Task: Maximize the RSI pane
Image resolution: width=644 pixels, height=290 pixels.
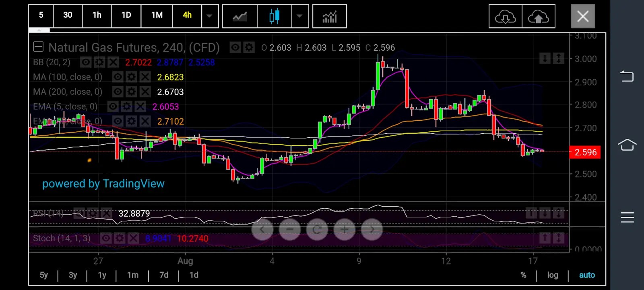Action: pyautogui.click(x=559, y=213)
